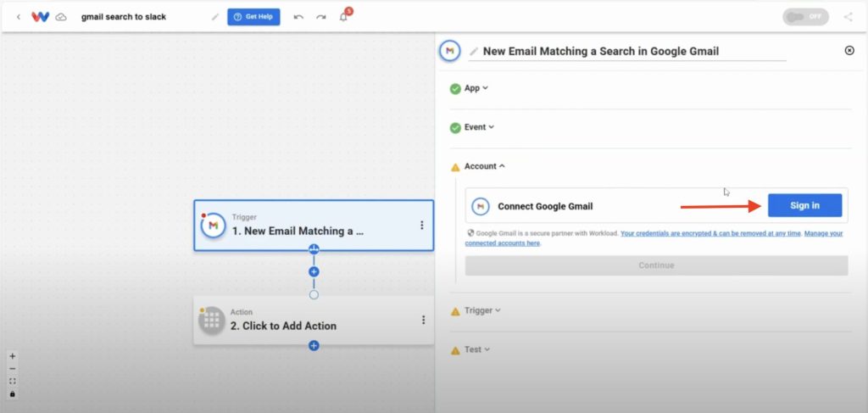Edit step title with header pencil icon

click(x=473, y=52)
